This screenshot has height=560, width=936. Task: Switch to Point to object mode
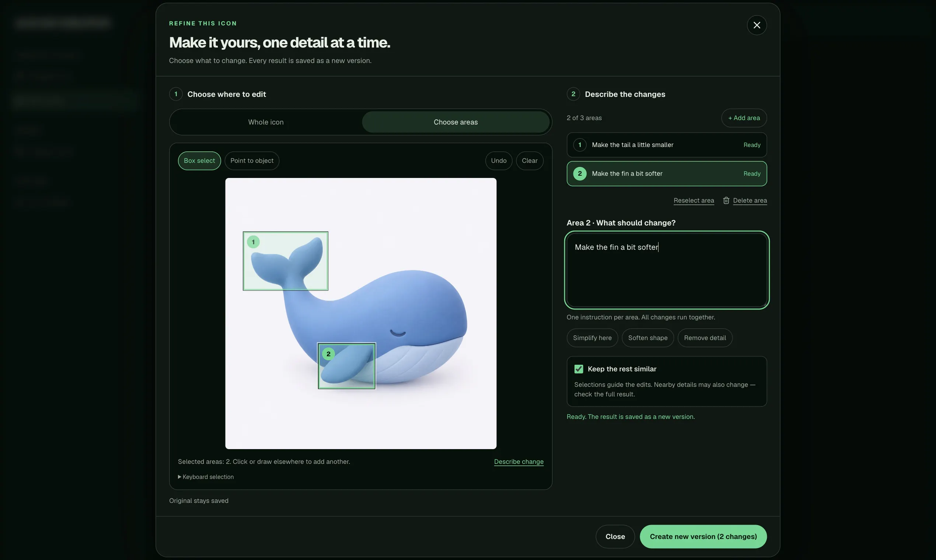coord(252,161)
